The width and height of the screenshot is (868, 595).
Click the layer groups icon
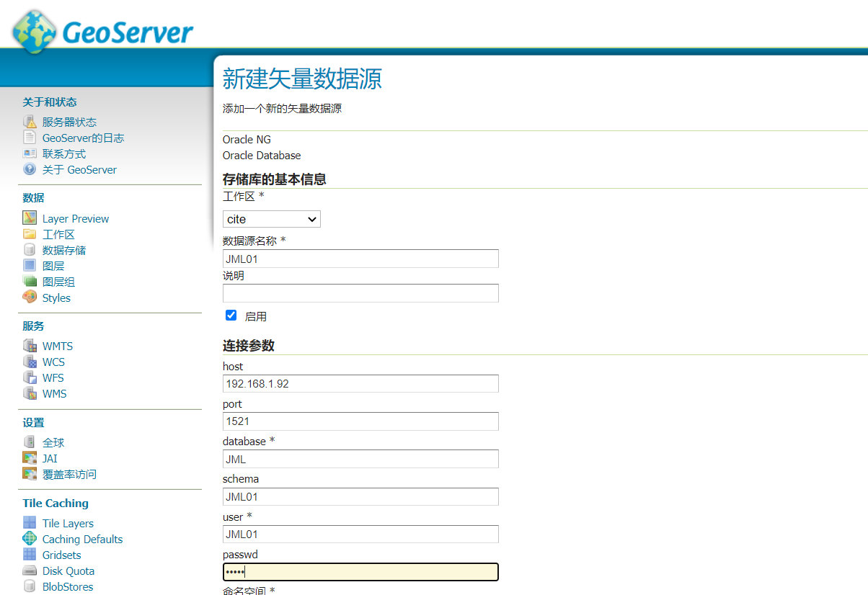pyautogui.click(x=30, y=282)
